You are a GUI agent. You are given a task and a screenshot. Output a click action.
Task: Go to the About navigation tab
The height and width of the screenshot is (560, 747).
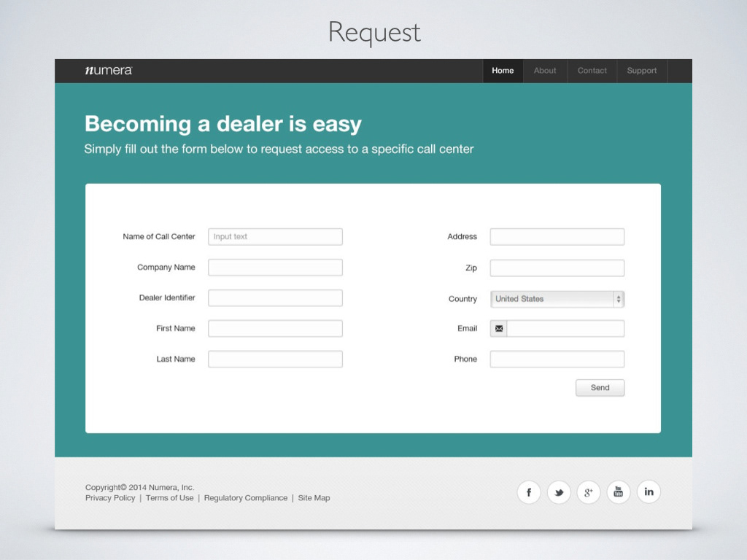[545, 71]
